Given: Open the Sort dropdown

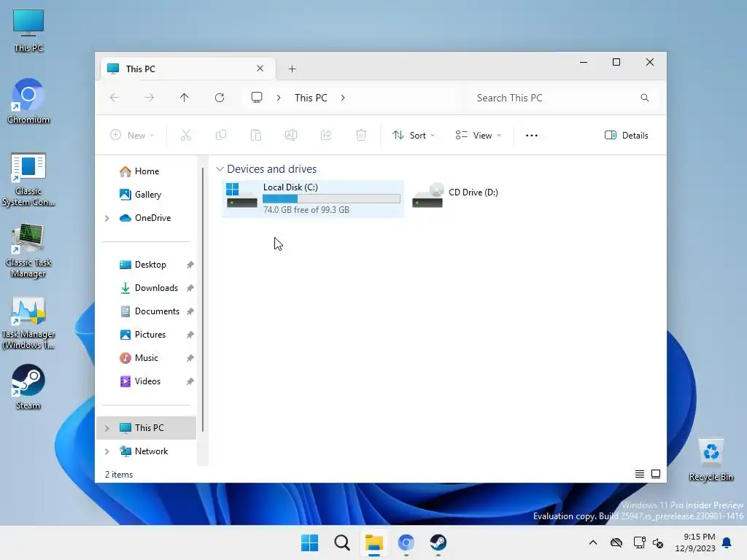Looking at the screenshot, I should (x=413, y=135).
